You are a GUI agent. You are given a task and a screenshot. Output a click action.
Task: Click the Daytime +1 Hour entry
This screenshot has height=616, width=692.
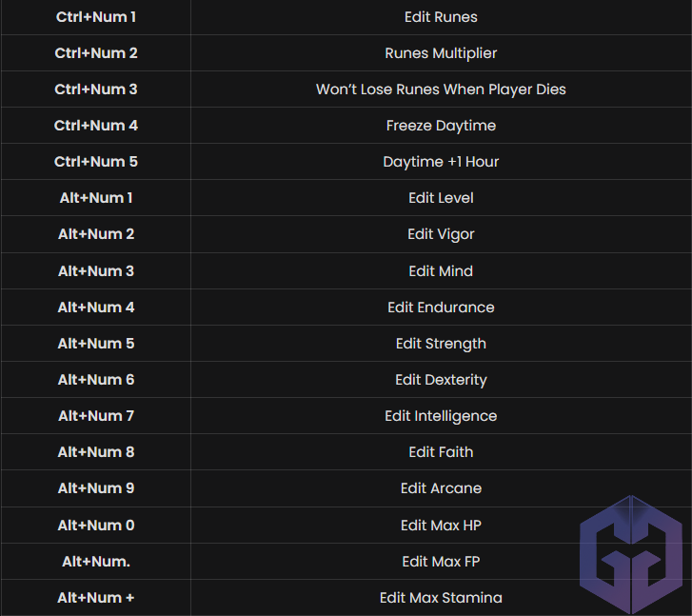point(441,162)
